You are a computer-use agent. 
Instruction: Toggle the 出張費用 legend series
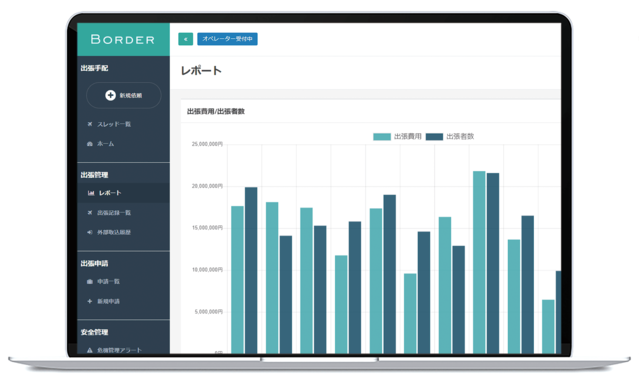point(397,136)
